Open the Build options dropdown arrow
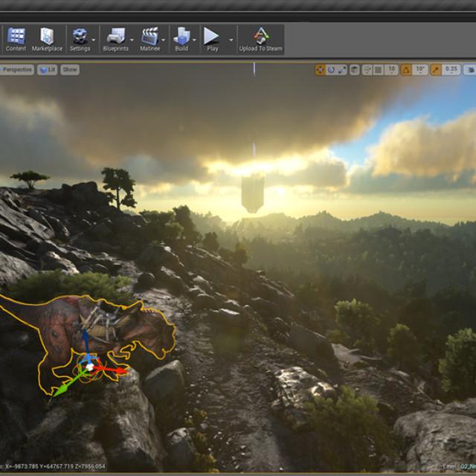Image resolution: width=476 pixels, height=476 pixels. [x=194, y=39]
